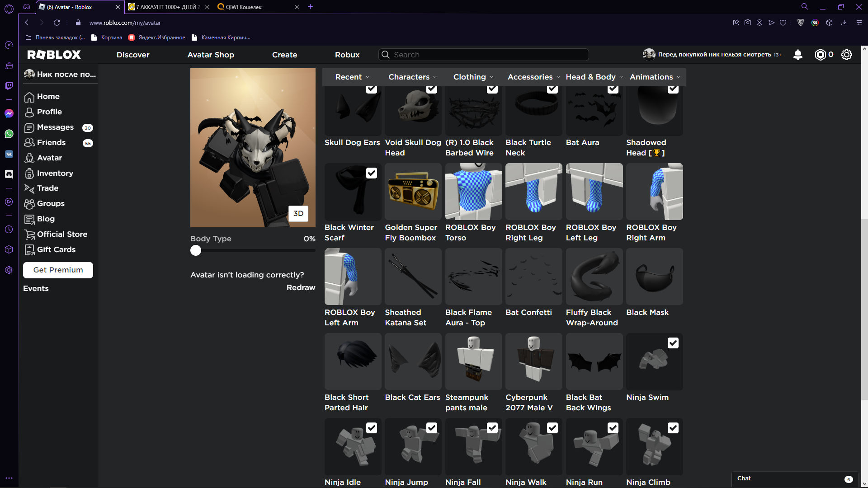Open the Chat bar
This screenshot has height=488, width=868.
(x=796, y=479)
